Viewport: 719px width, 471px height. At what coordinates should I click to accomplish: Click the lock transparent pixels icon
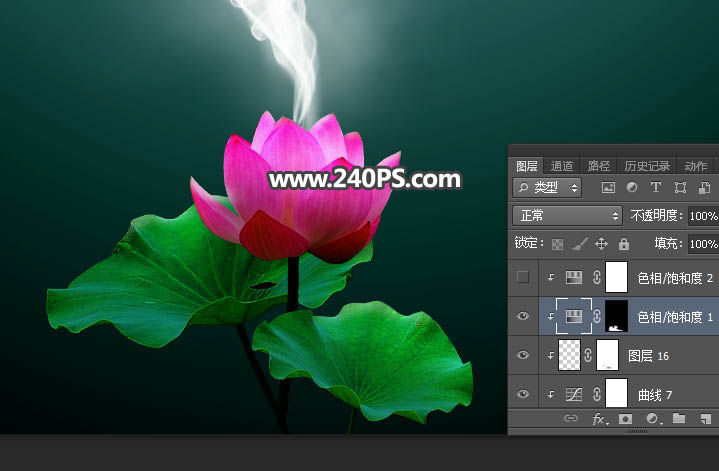point(557,243)
